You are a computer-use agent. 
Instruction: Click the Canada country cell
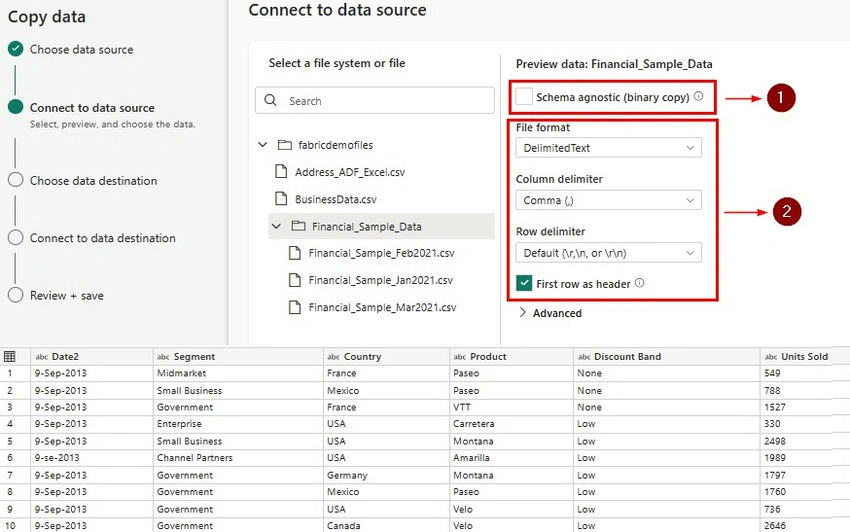pos(387,525)
